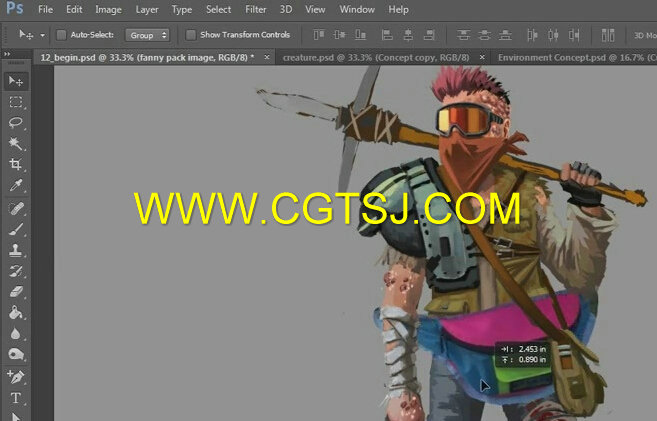
Task: Select the Paint Bucket tool
Action: 16,313
